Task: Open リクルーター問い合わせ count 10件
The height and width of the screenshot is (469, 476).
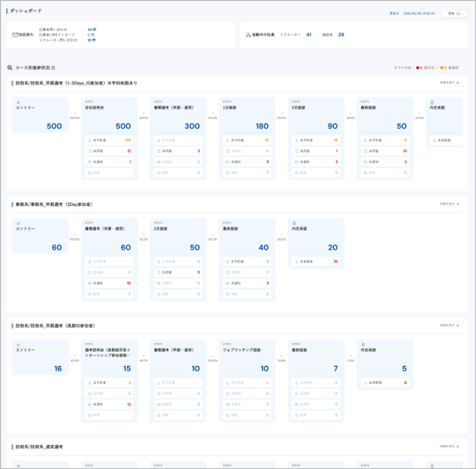Action: click(91, 40)
